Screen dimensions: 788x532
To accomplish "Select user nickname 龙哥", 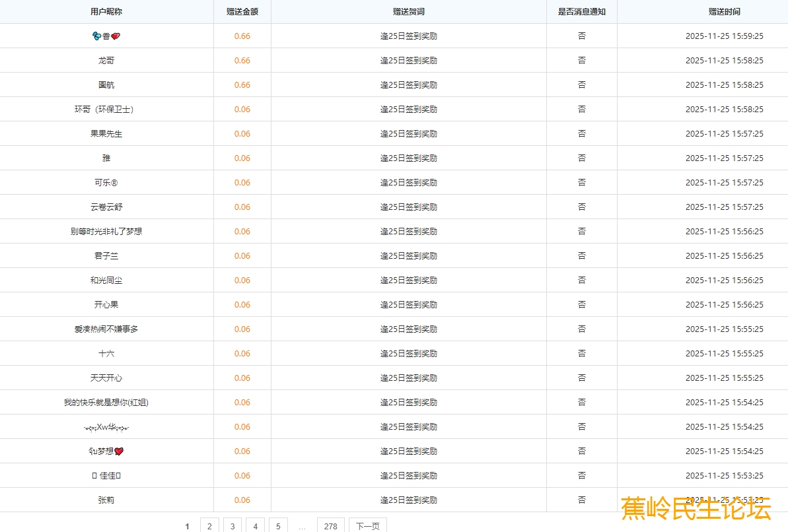I will [106, 61].
